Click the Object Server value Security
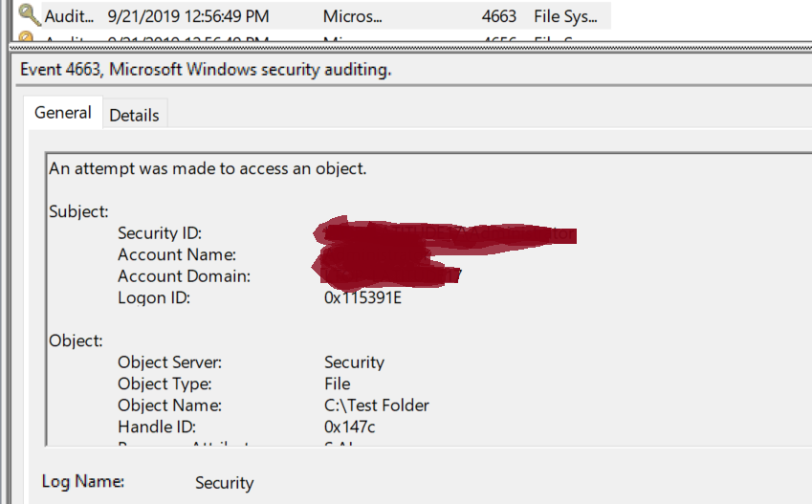Viewport: 812px width, 504px height. 354,362
